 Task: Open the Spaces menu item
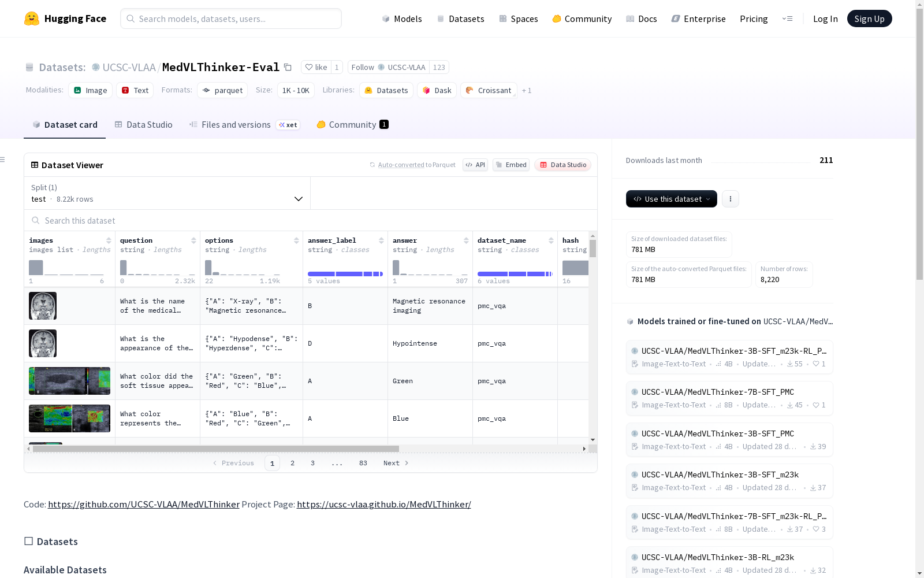tap(519, 18)
